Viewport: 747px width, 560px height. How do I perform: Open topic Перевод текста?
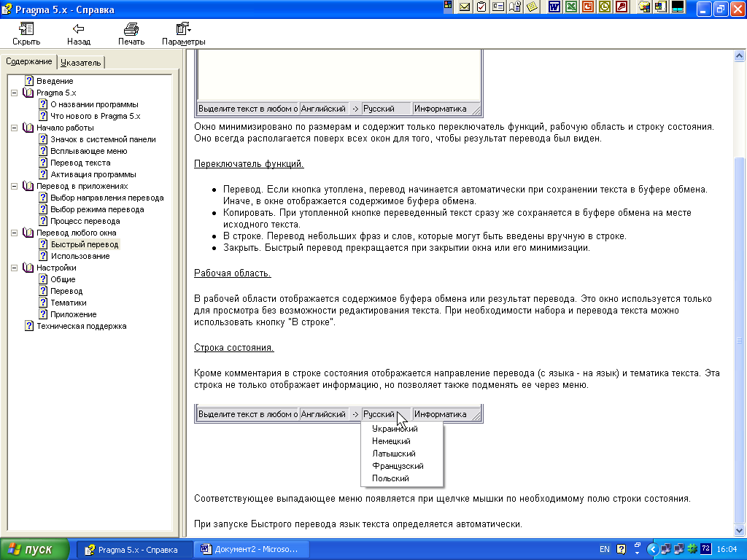tap(80, 163)
